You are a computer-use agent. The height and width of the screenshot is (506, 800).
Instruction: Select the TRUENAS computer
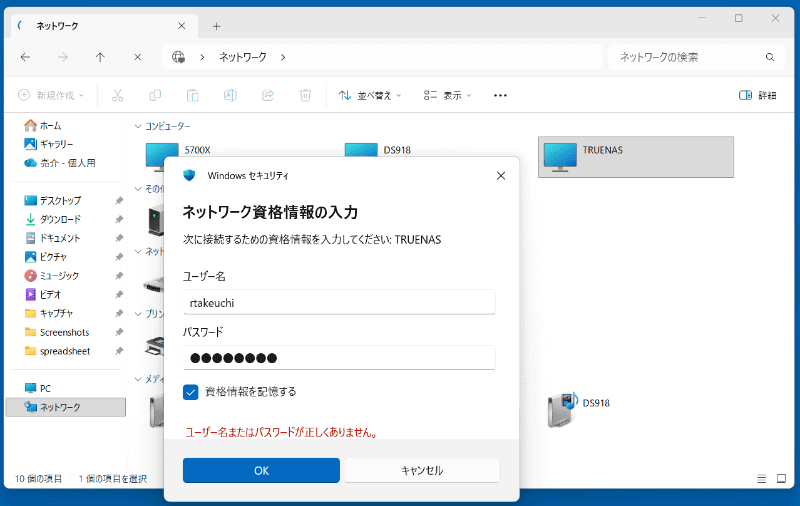coord(636,157)
